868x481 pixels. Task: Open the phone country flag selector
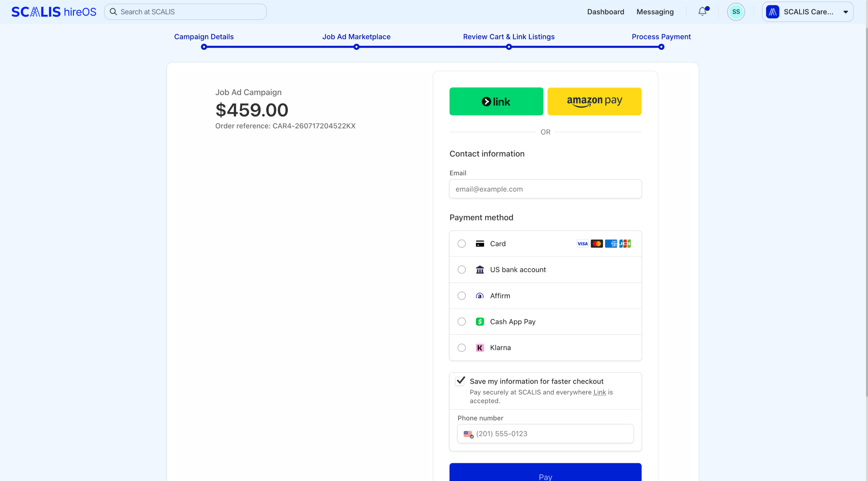(469, 434)
